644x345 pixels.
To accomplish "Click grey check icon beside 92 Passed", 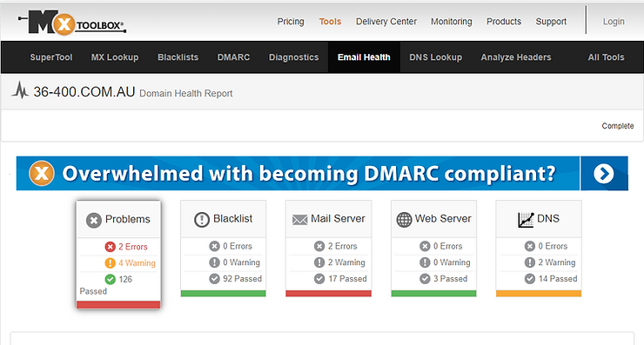I will (x=214, y=279).
